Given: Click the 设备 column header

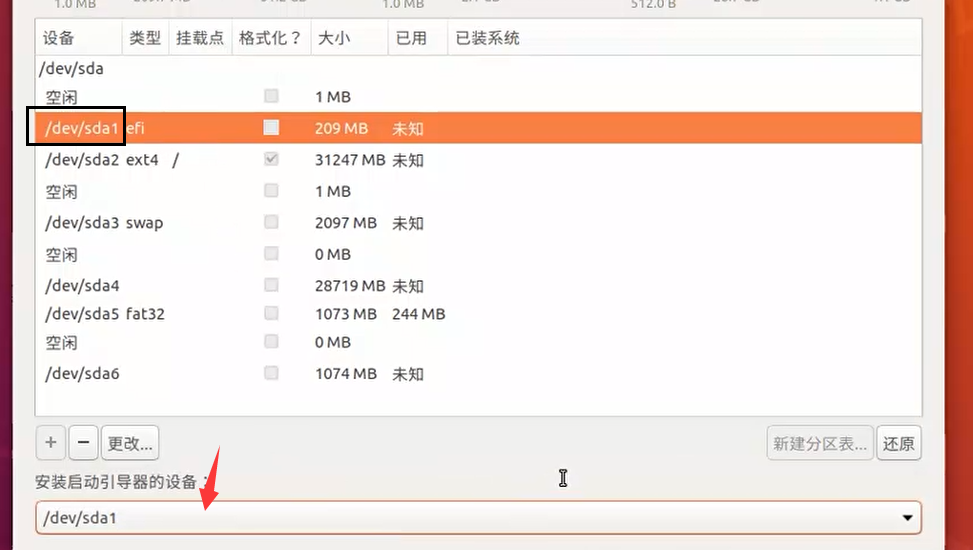Looking at the screenshot, I should click(59, 38).
